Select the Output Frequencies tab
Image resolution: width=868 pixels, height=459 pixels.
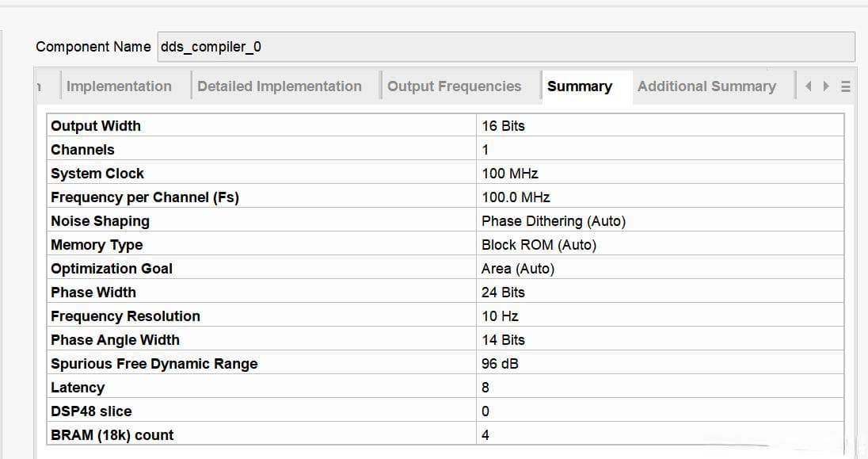coord(455,86)
